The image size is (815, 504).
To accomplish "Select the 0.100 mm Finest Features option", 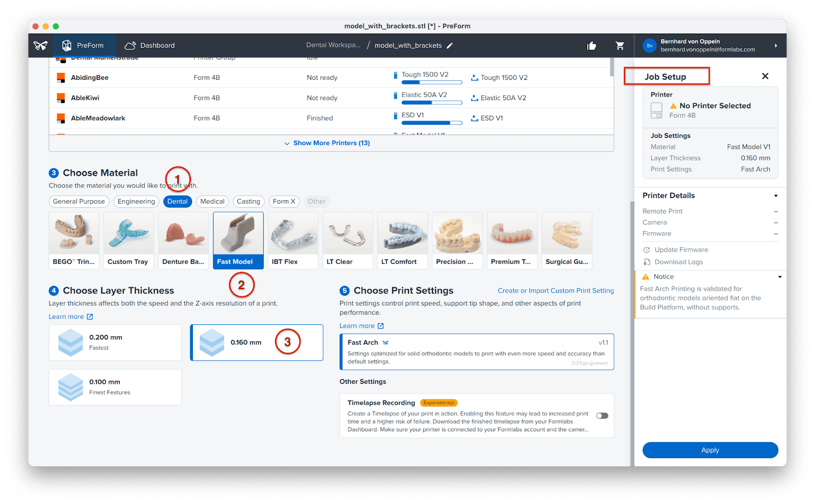I will (115, 387).
